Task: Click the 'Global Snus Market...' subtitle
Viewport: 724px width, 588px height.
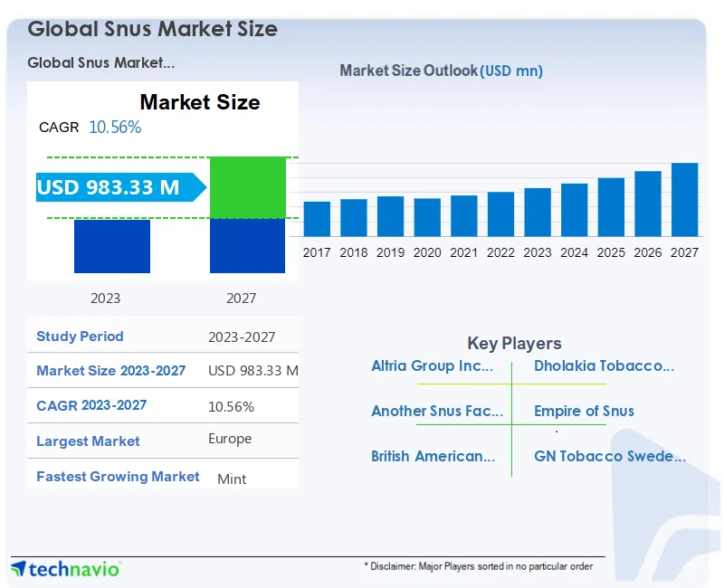Action: [101, 62]
